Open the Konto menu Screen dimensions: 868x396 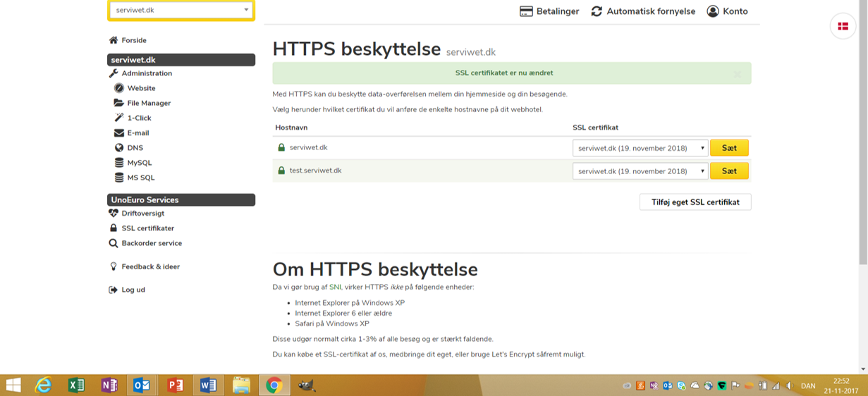point(727,11)
